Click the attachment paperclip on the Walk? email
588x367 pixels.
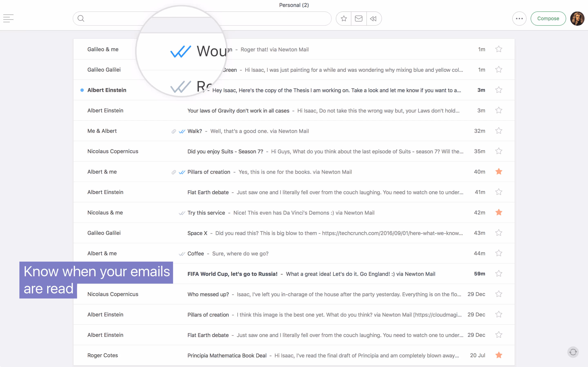point(174,131)
